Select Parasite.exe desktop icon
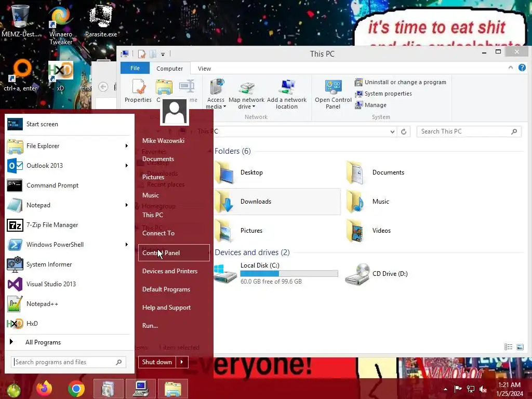The height and width of the screenshot is (399, 532). coord(101,21)
